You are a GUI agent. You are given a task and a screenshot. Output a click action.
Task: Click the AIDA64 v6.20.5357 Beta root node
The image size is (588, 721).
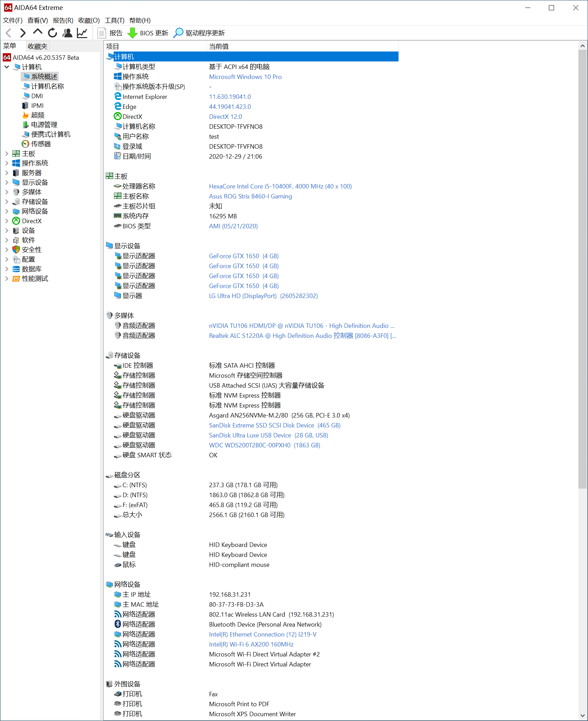click(41, 57)
